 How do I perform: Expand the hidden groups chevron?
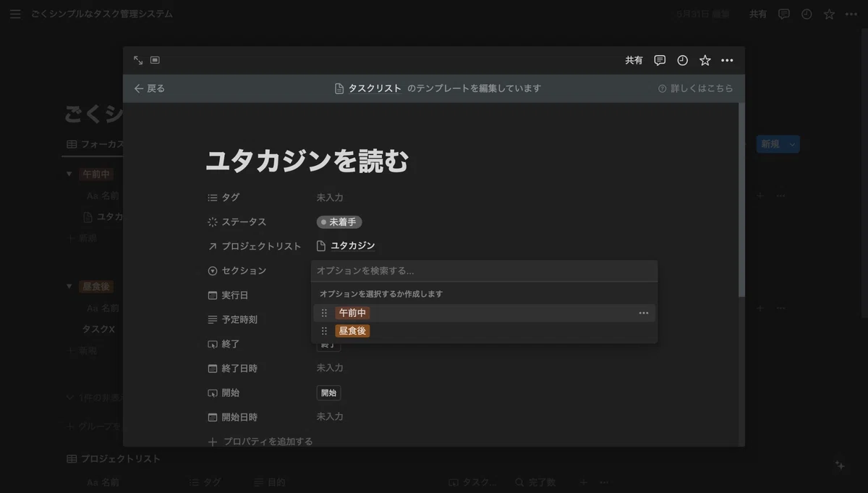(x=69, y=397)
